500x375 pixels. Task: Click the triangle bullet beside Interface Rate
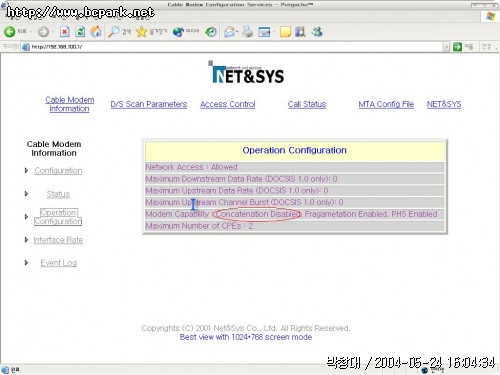coord(26,240)
